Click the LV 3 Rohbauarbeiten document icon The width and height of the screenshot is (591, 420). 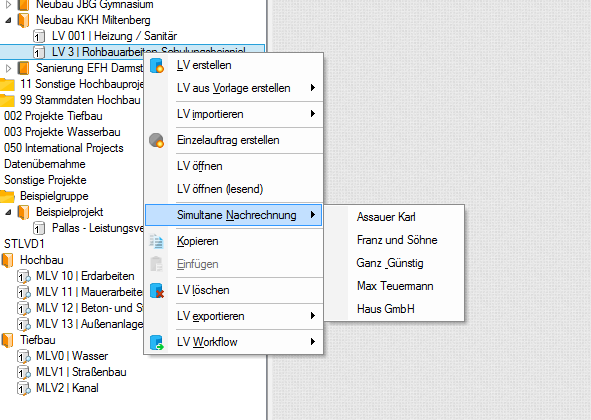[39, 52]
